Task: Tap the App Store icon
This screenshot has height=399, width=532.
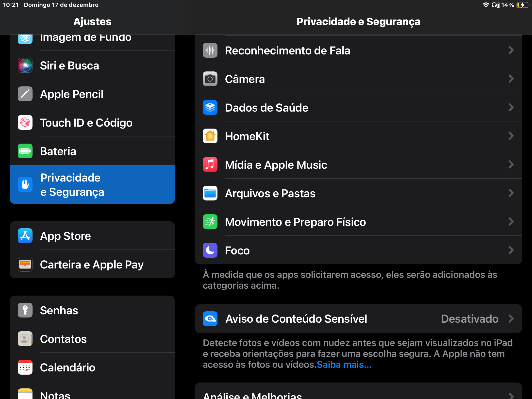Action: point(25,236)
